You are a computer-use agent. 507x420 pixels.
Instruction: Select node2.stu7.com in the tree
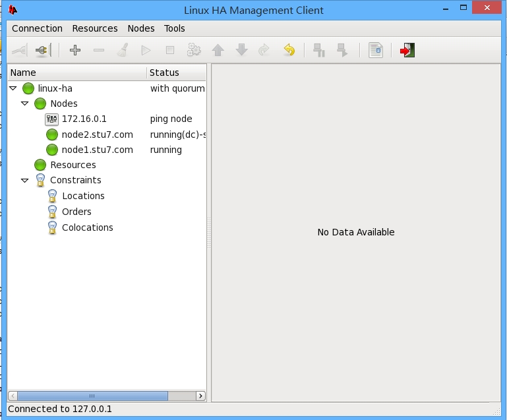(x=98, y=135)
